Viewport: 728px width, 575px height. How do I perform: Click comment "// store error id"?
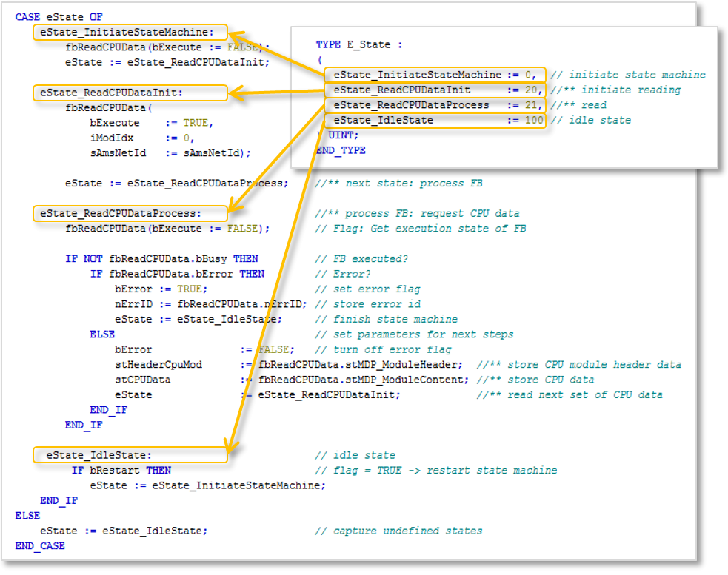(x=367, y=304)
